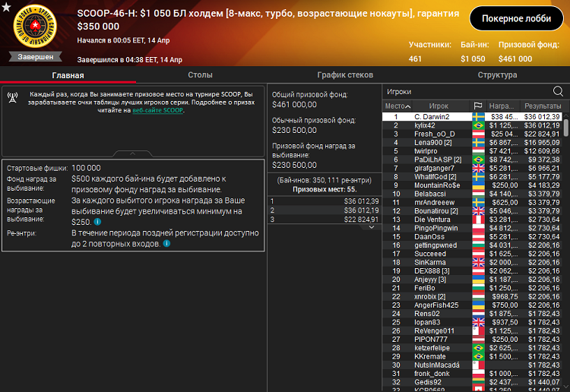Click third place payout $22 824,91 row

pyautogui.click(x=325, y=220)
